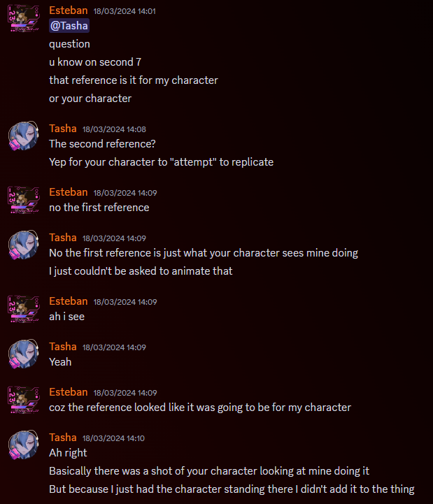Click Esteban's username above 'ah i see'
This screenshot has height=504, width=433.
68,301
